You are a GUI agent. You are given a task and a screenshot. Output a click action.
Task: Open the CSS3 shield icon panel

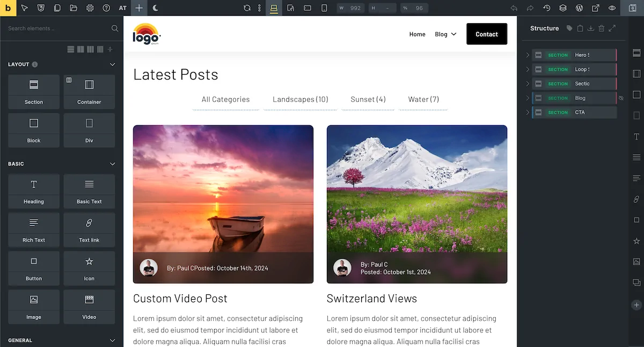point(41,8)
